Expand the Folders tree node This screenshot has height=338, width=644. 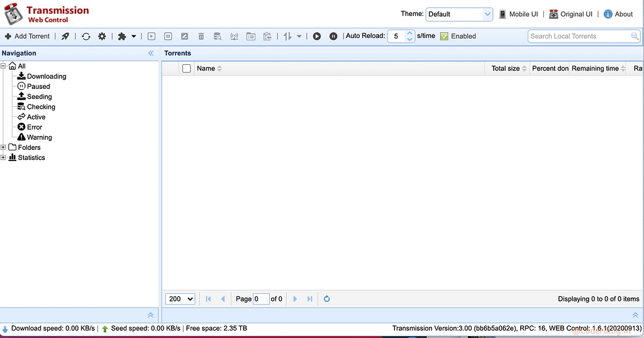click(3, 147)
